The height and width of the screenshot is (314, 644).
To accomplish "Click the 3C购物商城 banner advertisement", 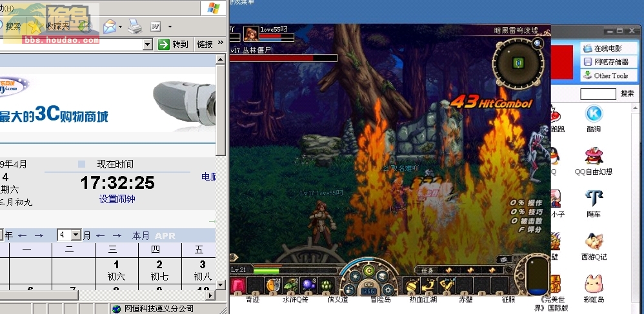I will (108, 104).
